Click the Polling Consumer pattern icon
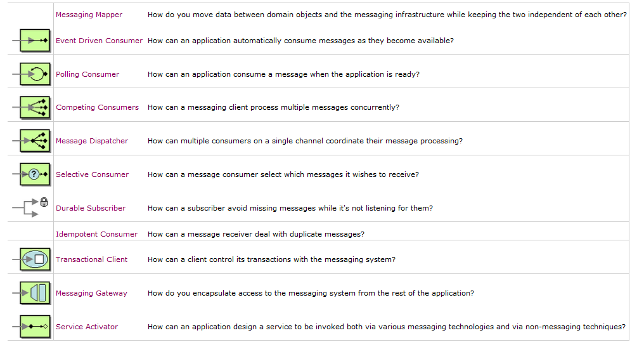Image resolution: width=644 pixels, height=347 pixels. (34, 74)
